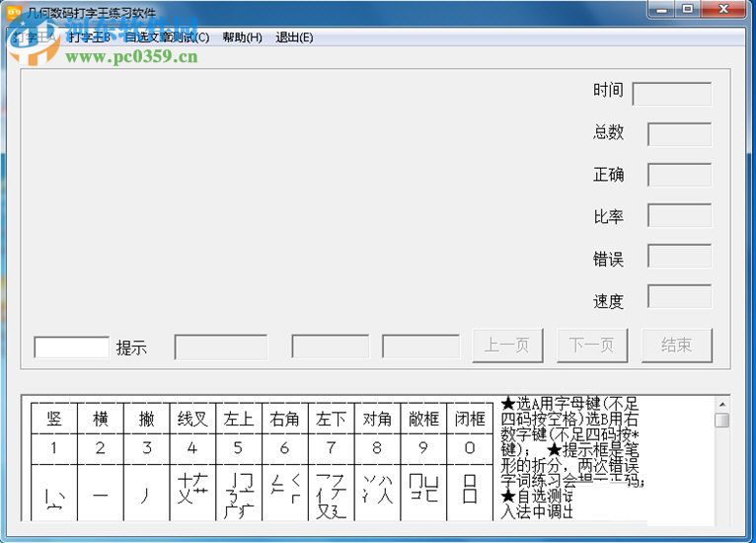Image resolution: width=756 pixels, height=543 pixels.
Task: Click the number 4 cell in table
Action: (192, 448)
